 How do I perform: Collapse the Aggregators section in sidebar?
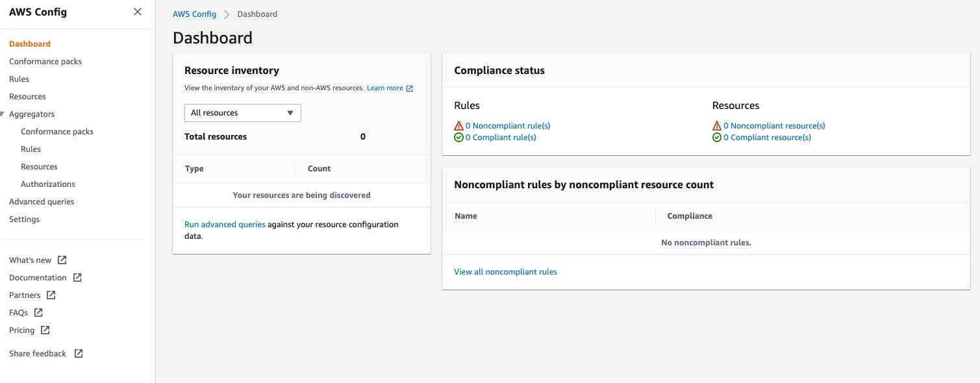[x=3, y=114]
